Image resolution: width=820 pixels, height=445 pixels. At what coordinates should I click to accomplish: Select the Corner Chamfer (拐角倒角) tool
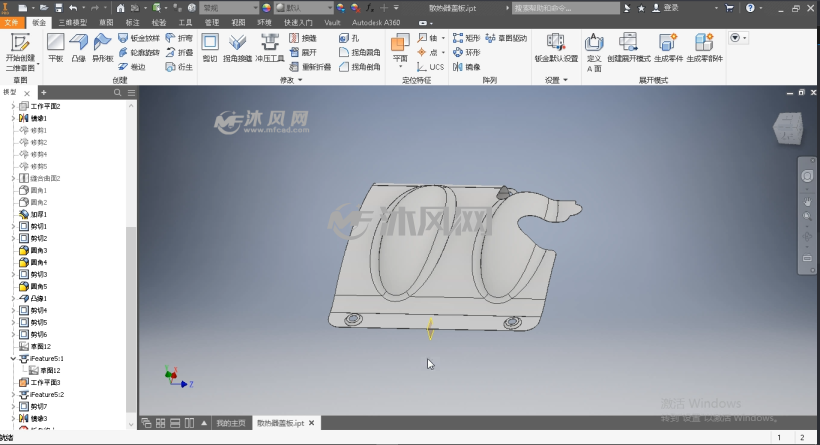tap(359, 67)
